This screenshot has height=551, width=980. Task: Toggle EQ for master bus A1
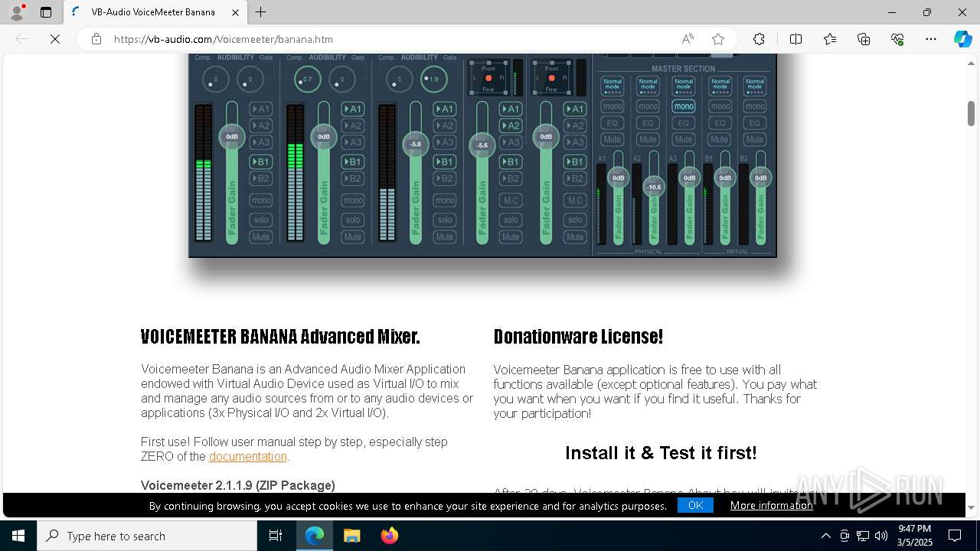[x=612, y=122]
